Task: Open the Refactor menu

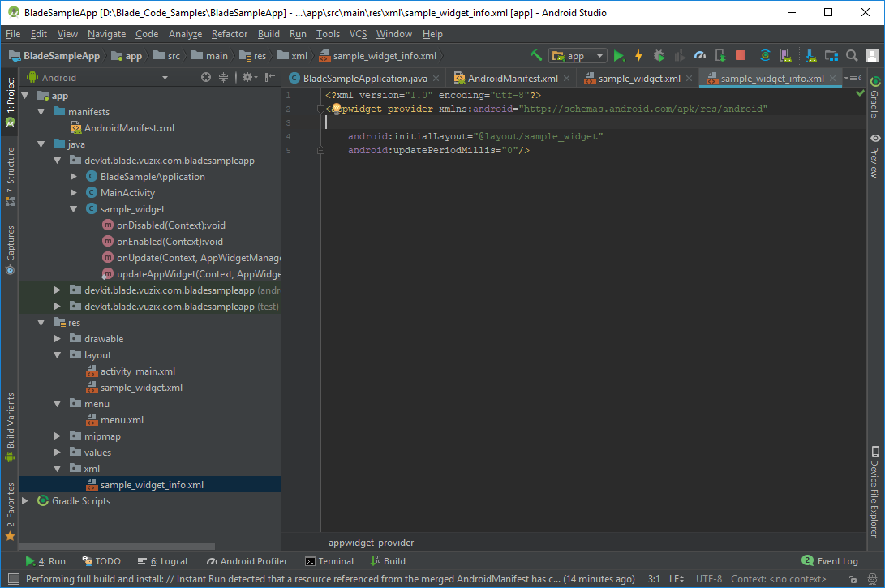Action: click(x=229, y=34)
